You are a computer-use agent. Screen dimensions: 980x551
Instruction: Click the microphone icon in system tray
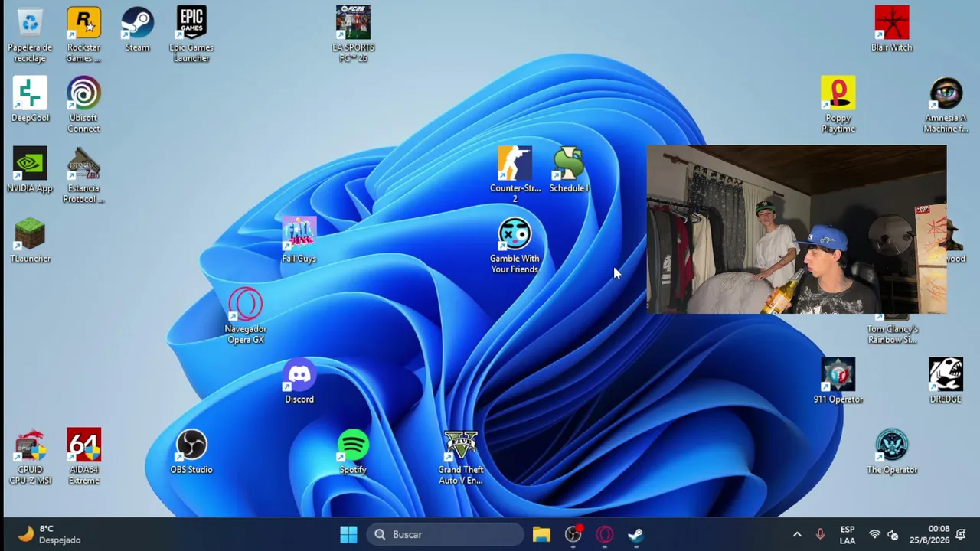(820, 534)
